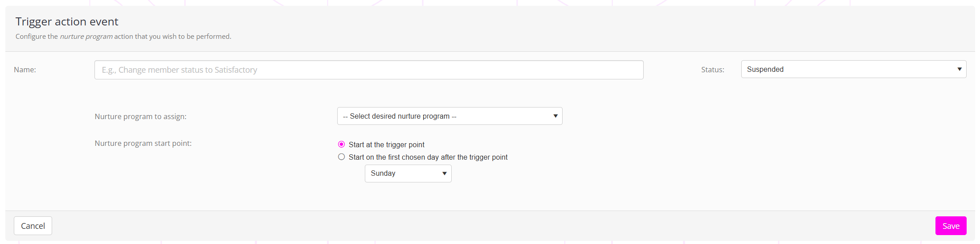Click the arrow icon on the Status dropdown

(960, 69)
